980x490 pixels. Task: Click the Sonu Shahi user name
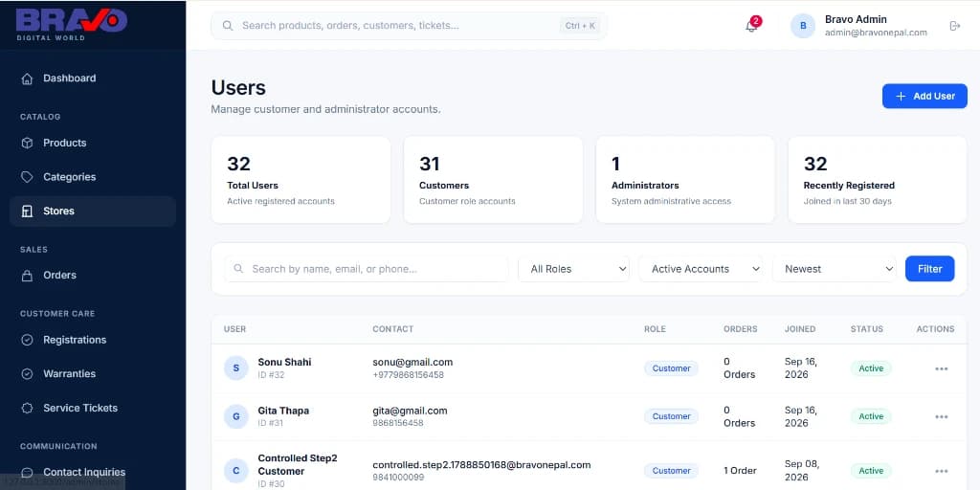click(x=284, y=362)
